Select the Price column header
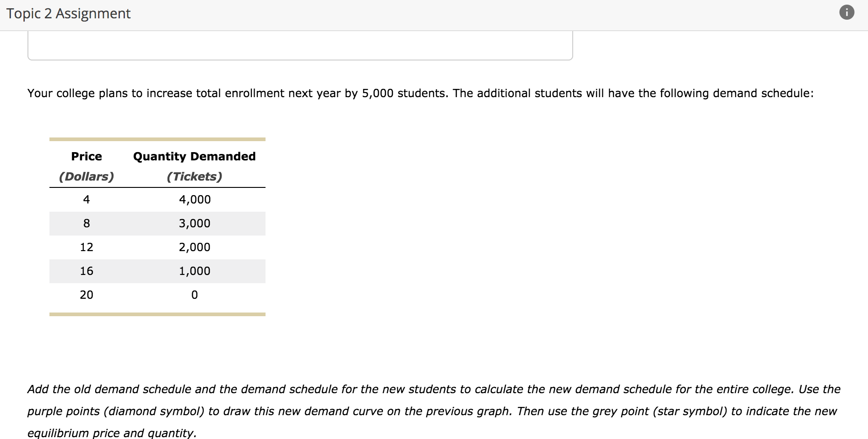Viewport: 868px width, 439px height. 86,156
